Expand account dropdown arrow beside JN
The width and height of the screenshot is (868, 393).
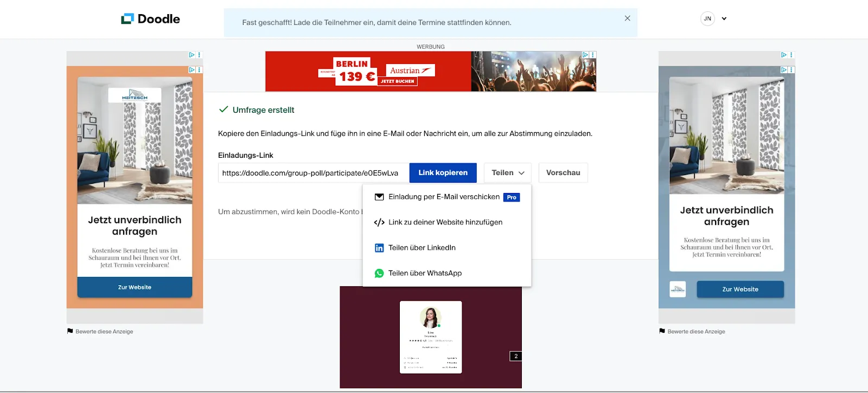coord(724,18)
